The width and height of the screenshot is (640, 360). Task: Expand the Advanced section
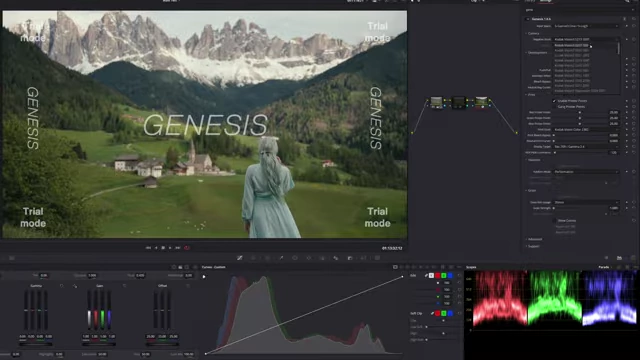pyautogui.click(x=534, y=239)
